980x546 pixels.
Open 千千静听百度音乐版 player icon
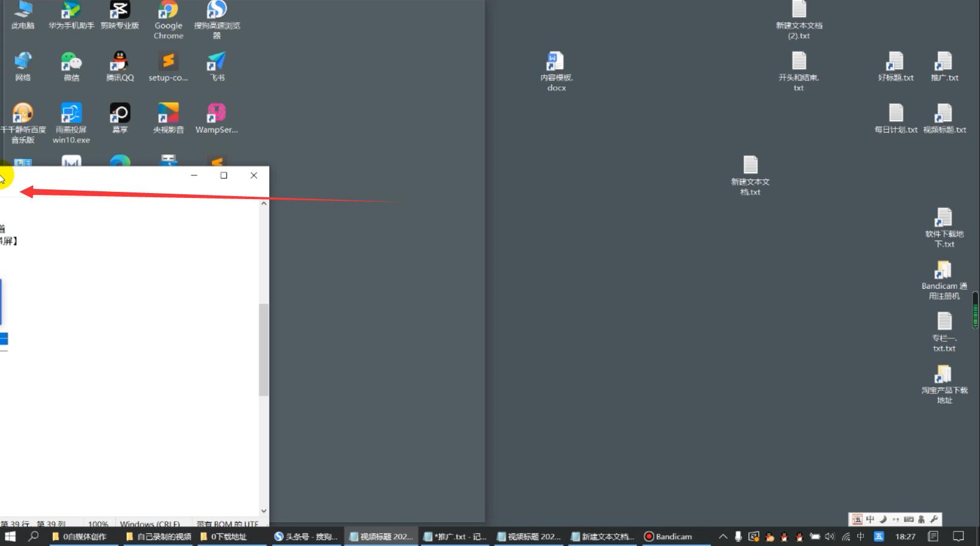(x=23, y=123)
